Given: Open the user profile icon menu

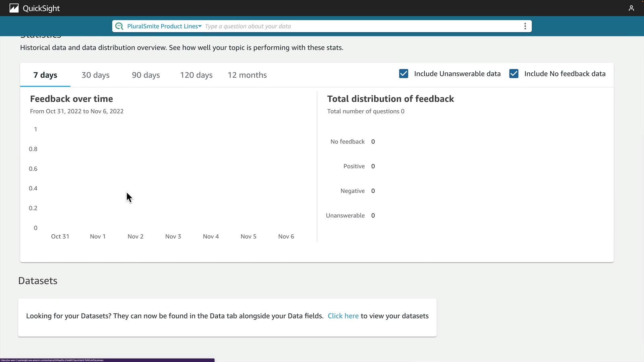Looking at the screenshot, I should (x=631, y=8).
